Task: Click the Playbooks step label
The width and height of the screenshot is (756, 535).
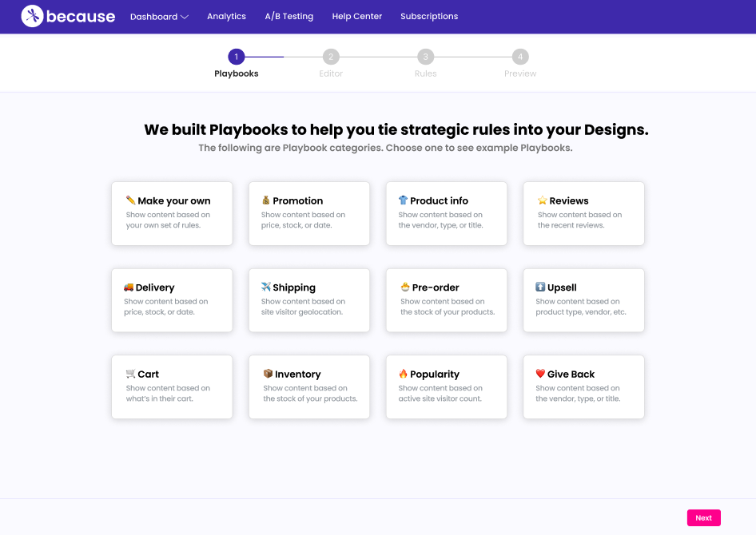Action: tap(237, 73)
